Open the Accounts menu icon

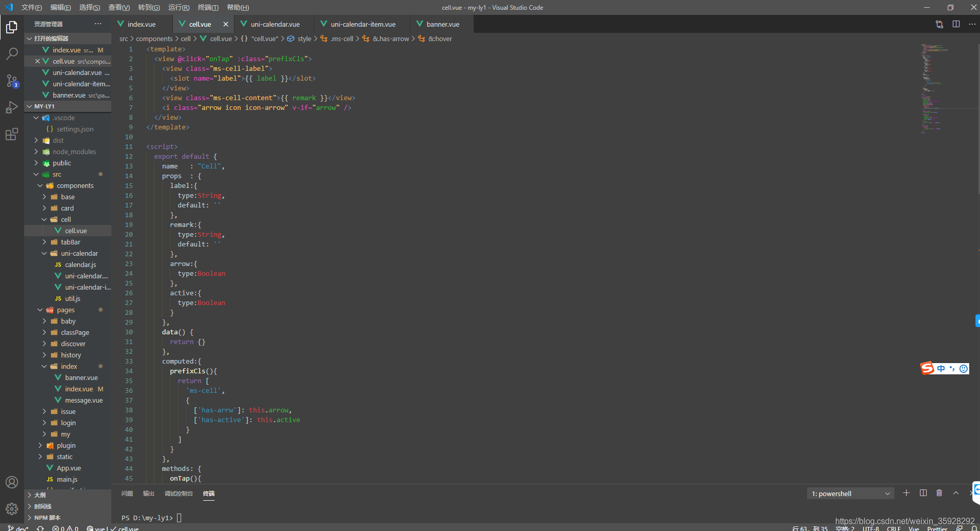[x=12, y=482]
